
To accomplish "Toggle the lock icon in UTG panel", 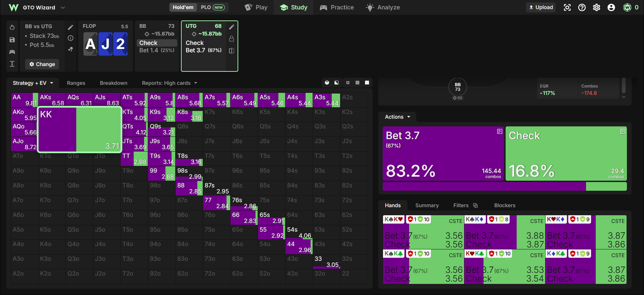I will click(232, 39).
